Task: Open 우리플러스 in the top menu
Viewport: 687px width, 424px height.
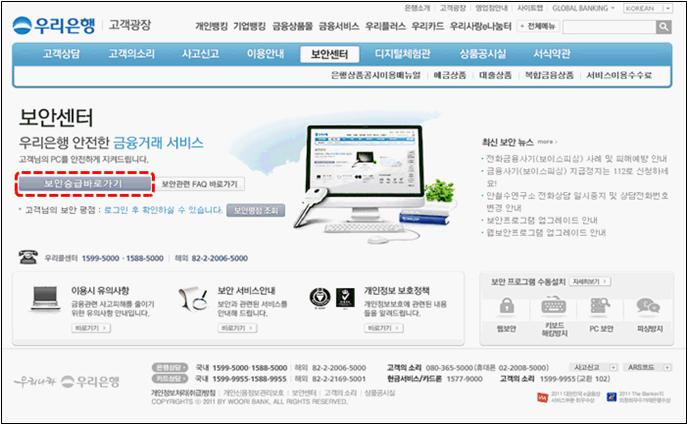Action: (x=386, y=27)
